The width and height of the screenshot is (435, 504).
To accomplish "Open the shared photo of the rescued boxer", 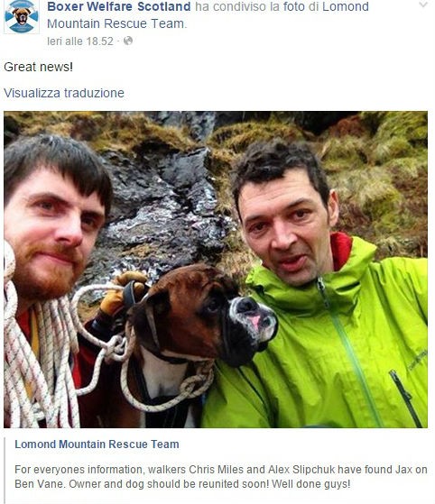I will tap(216, 270).
